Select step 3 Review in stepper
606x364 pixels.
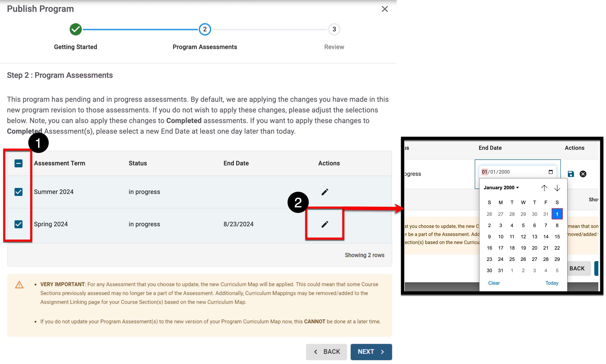(334, 29)
